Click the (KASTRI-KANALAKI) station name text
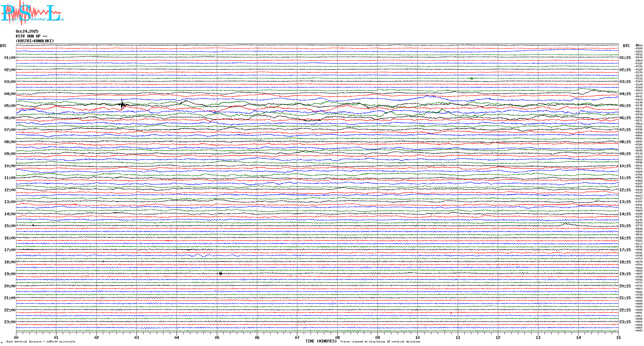Viewport: 644px width, 346px height. point(35,41)
